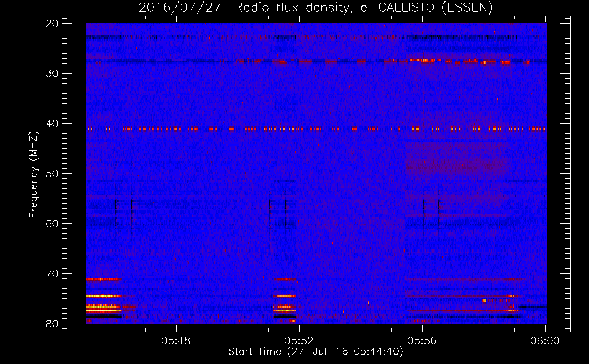Click the 50 frequency tick label
The height and width of the screenshot is (364, 589).
pyautogui.click(x=52, y=174)
